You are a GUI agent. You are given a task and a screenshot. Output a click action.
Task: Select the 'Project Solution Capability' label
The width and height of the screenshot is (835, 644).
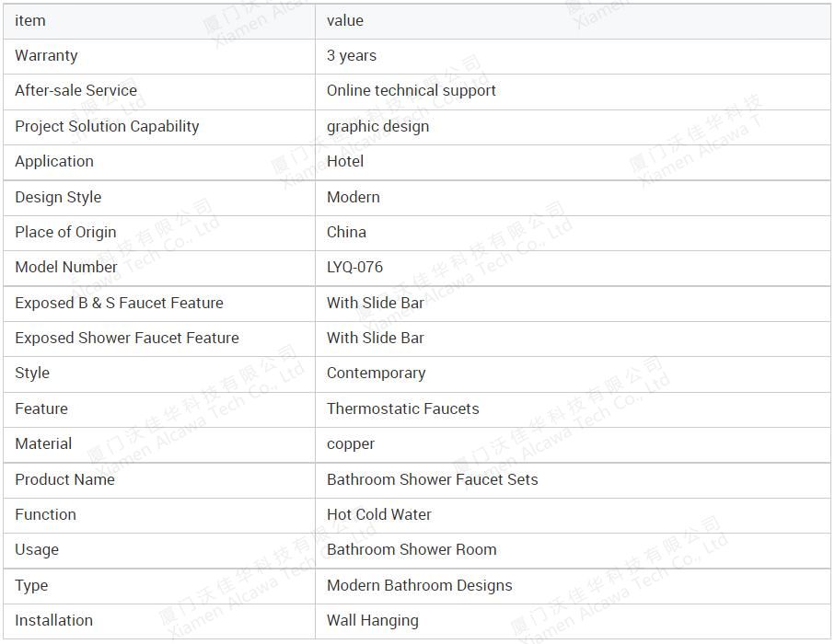107,127
